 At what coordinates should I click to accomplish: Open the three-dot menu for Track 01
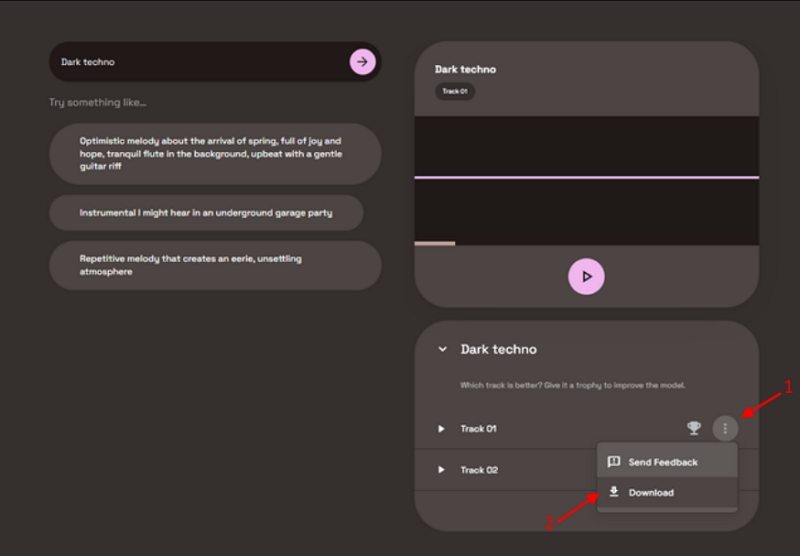(725, 428)
